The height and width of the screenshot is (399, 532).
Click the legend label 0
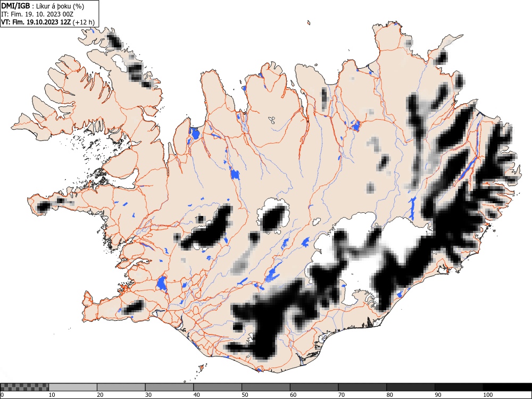pyautogui.click(x=2, y=395)
